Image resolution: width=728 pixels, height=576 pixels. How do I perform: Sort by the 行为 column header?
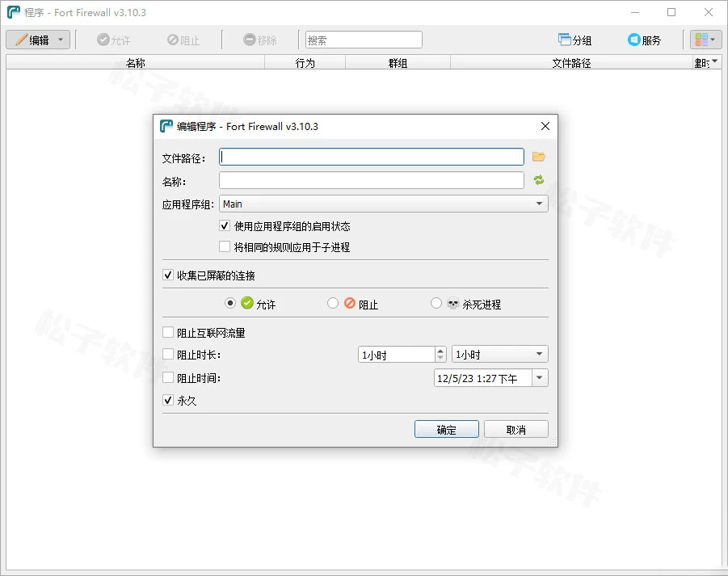(x=305, y=62)
